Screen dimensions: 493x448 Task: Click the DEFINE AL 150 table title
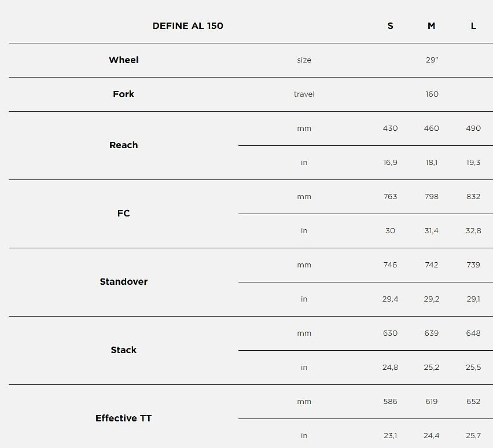tap(187, 25)
